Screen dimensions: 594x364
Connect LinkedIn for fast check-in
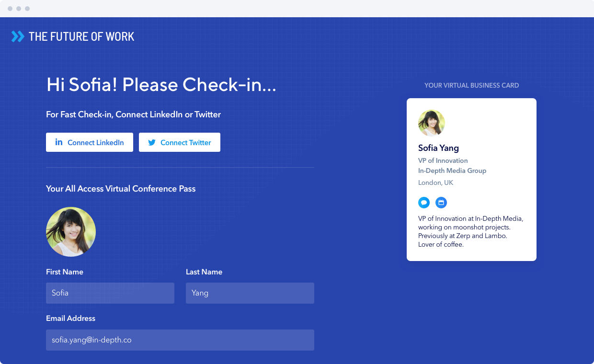[90, 142]
